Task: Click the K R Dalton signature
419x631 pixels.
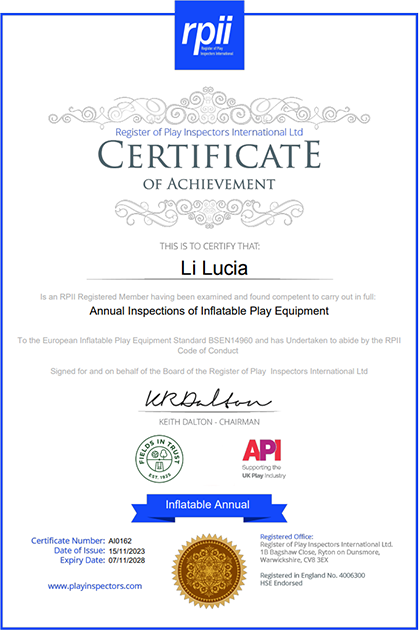Action: click(x=208, y=399)
